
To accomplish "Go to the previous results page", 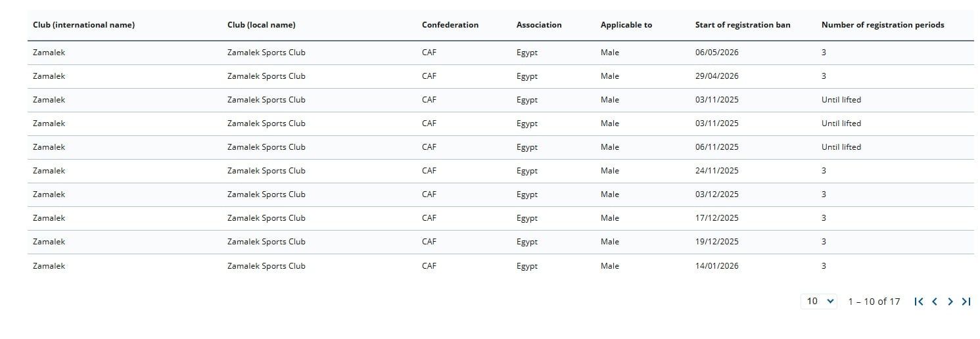I will [935, 302].
